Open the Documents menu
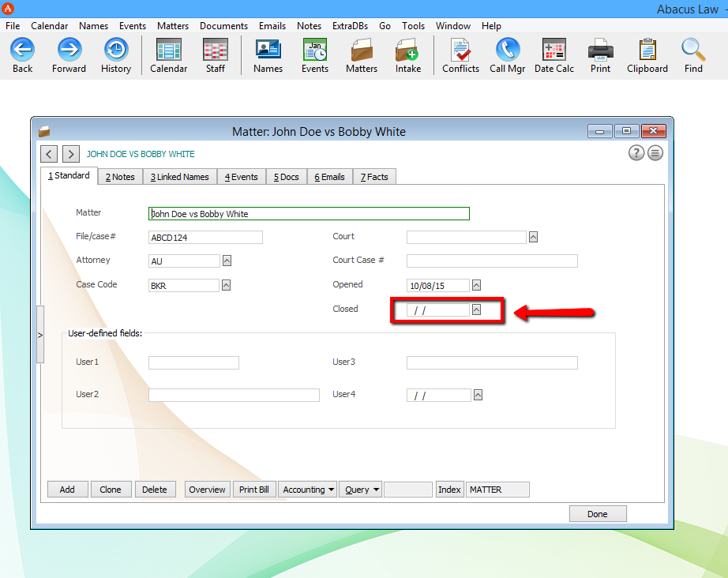 pyautogui.click(x=223, y=26)
